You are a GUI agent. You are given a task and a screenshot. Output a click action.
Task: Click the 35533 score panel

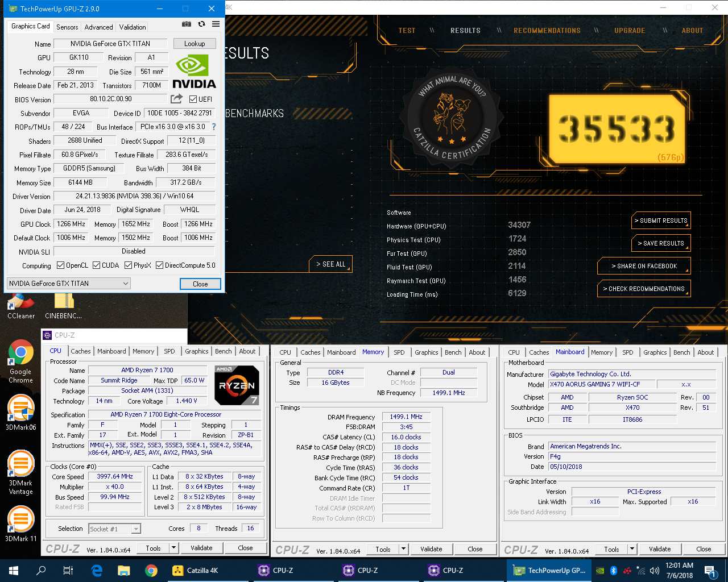pos(618,130)
